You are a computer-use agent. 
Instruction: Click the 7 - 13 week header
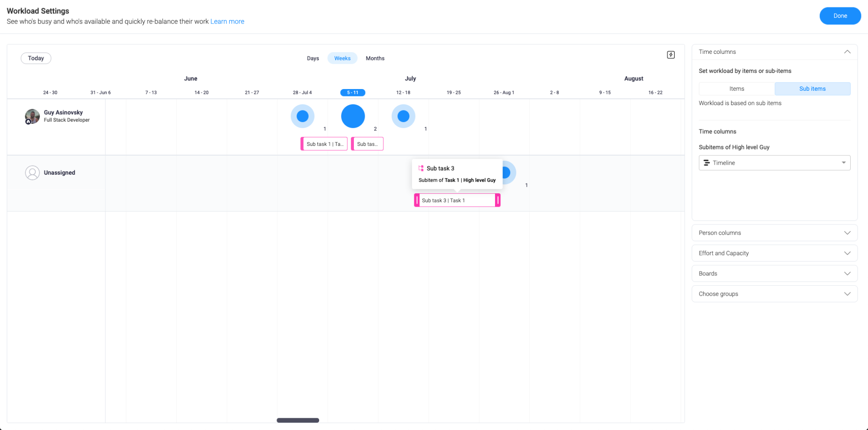[151, 93]
